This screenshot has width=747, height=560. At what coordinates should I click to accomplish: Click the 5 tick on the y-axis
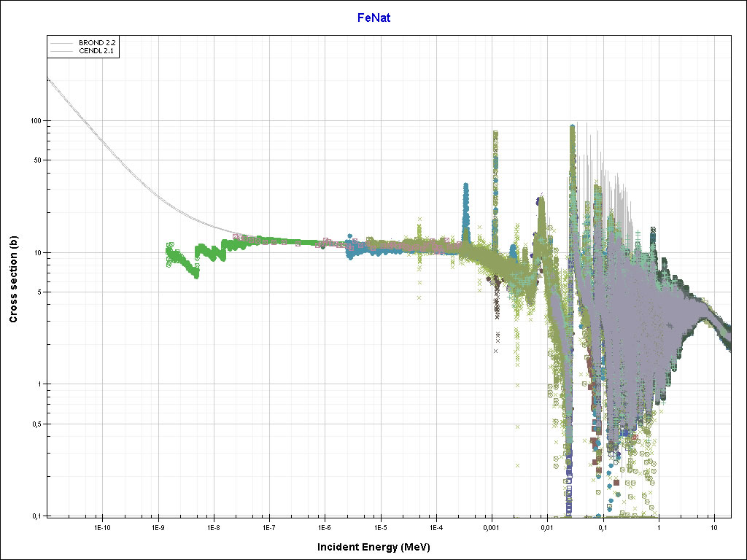click(x=41, y=292)
